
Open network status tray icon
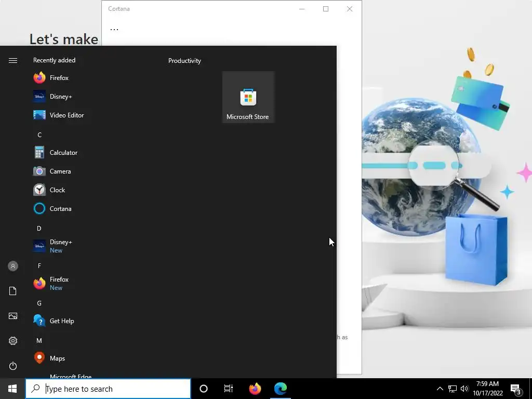(x=453, y=389)
